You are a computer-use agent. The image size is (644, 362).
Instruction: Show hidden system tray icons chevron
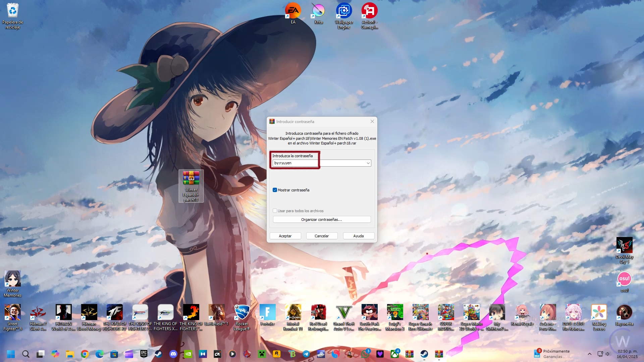coord(589,354)
